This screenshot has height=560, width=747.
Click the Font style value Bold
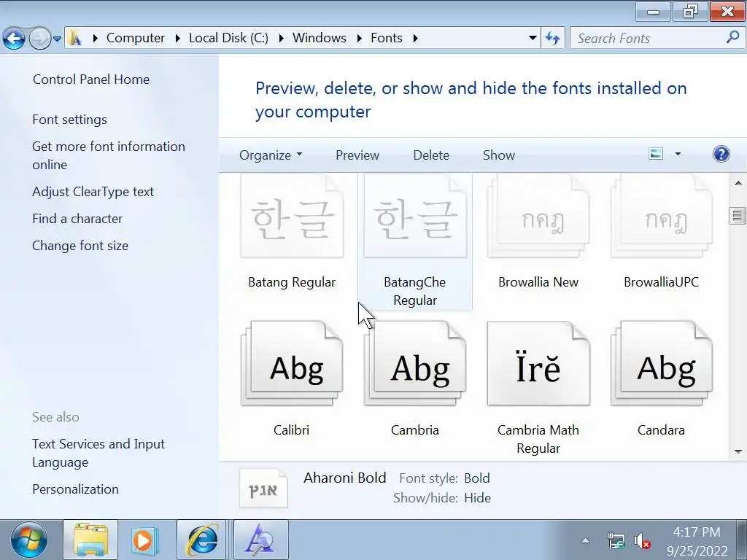point(477,478)
